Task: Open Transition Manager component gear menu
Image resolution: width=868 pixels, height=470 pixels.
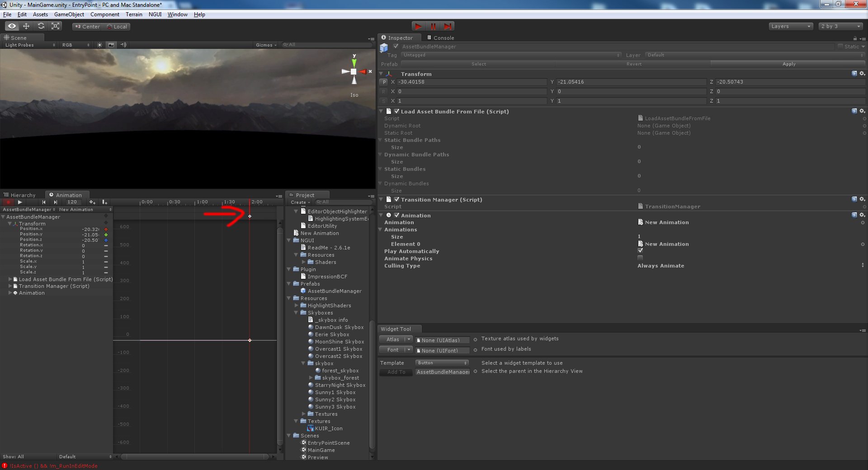Action: pos(862,199)
